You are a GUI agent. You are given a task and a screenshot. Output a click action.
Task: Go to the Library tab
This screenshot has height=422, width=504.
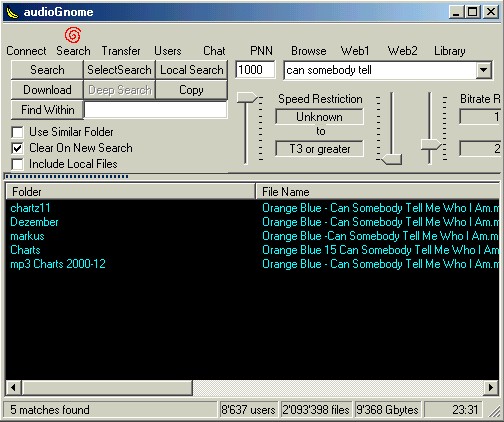(x=450, y=51)
